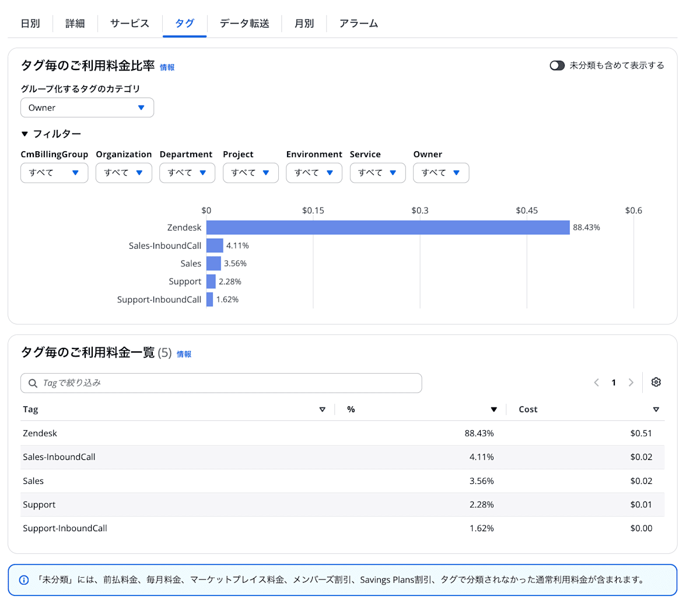Viewport: 700px width, 610px height.
Task: Select page 1 in pagination
Action: (614, 383)
